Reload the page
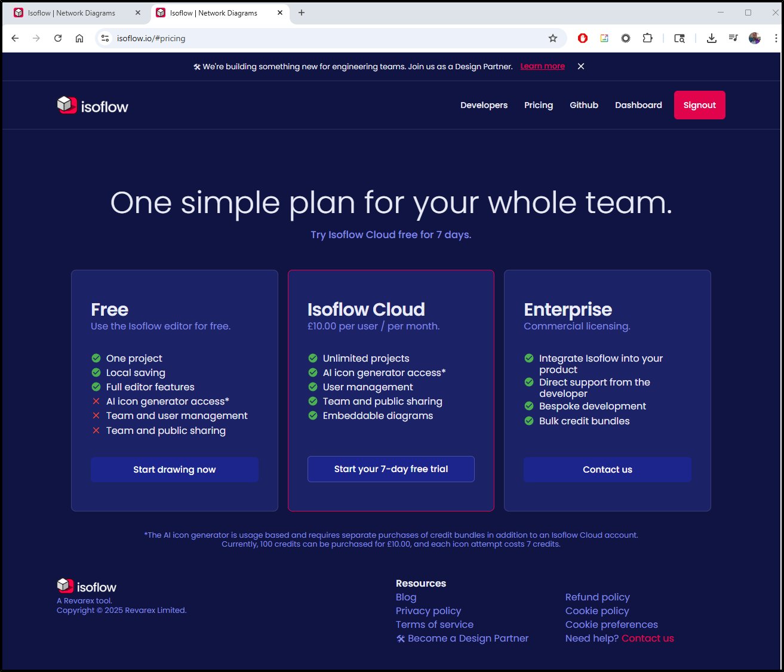Screen dimensions: 784x672 [x=58, y=38]
